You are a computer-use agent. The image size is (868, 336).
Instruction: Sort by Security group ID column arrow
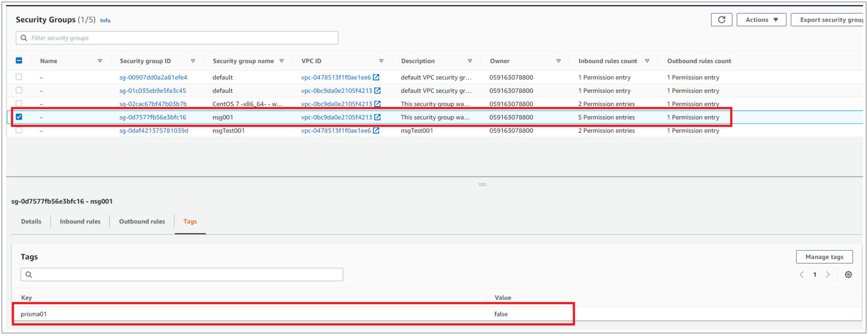193,61
